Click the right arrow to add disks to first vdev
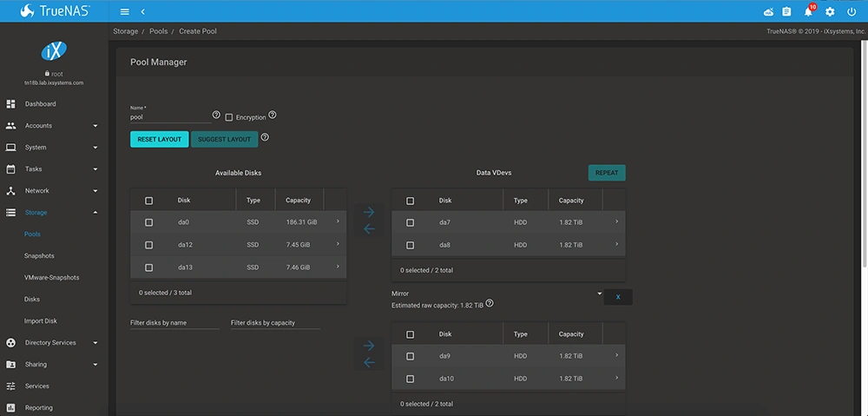 [369, 212]
